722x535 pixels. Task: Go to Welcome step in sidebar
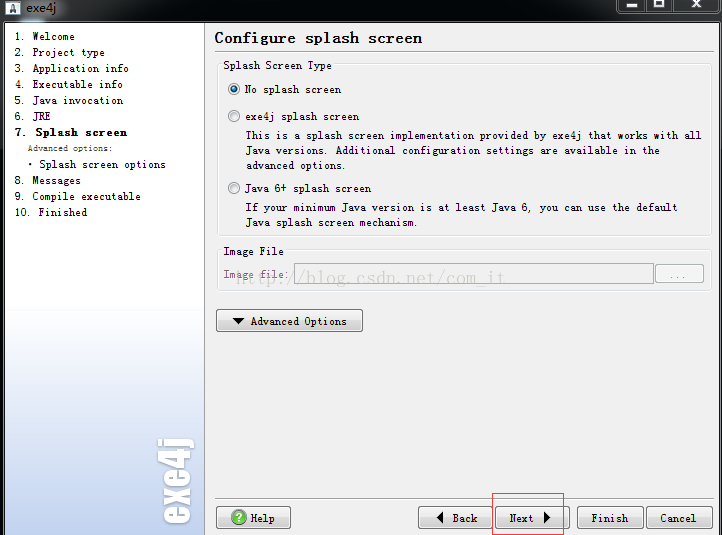coord(53,36)
